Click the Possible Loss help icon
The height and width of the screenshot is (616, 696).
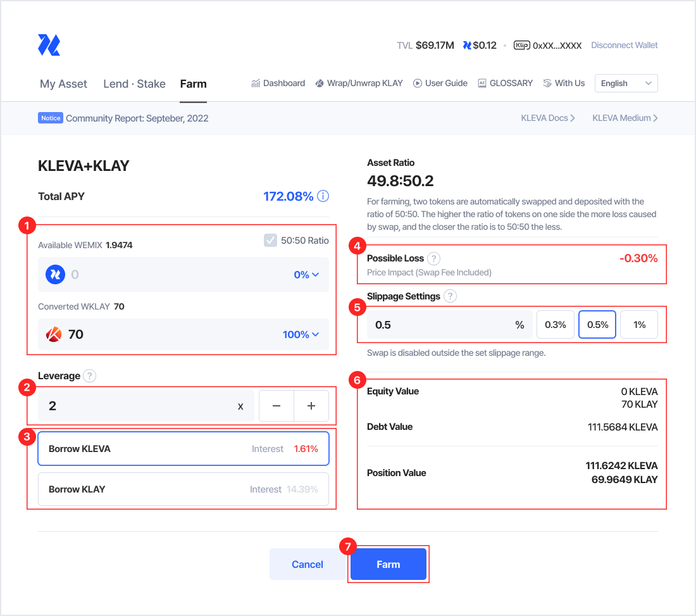tap(433, 258)
